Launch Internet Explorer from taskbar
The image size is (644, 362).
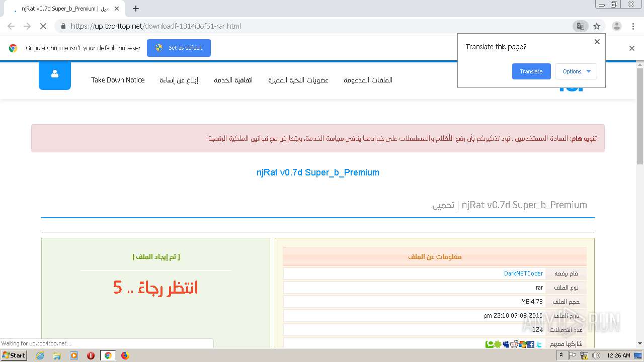pyautogui.click(x=40, y=355)
